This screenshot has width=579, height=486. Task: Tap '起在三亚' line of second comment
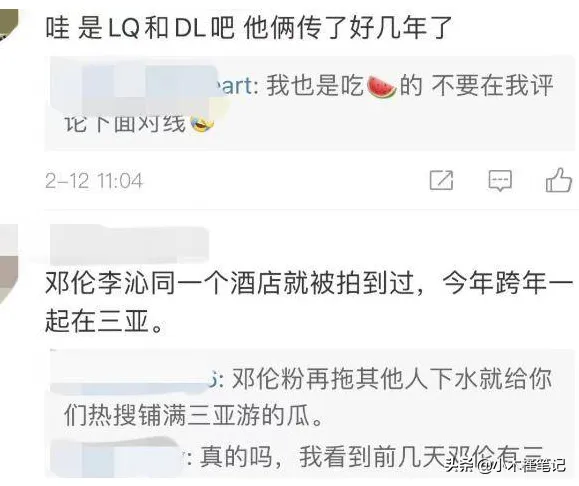[x=104, y=321]
